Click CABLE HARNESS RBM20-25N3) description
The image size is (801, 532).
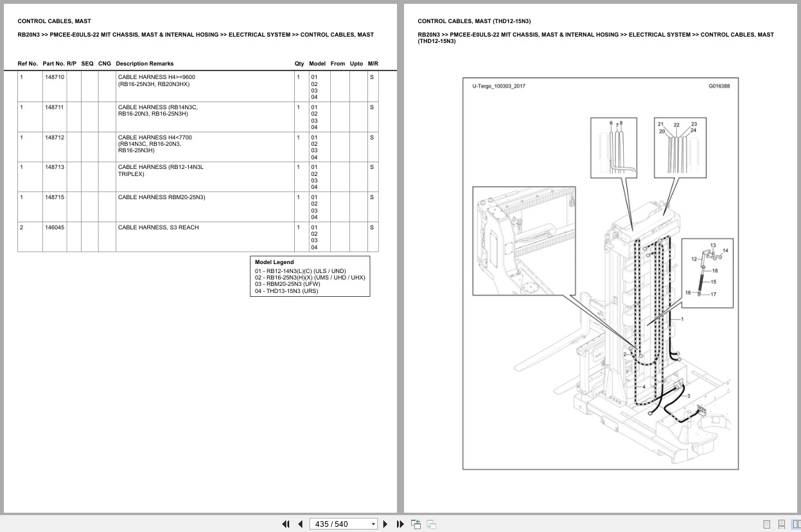click(162, 197)
